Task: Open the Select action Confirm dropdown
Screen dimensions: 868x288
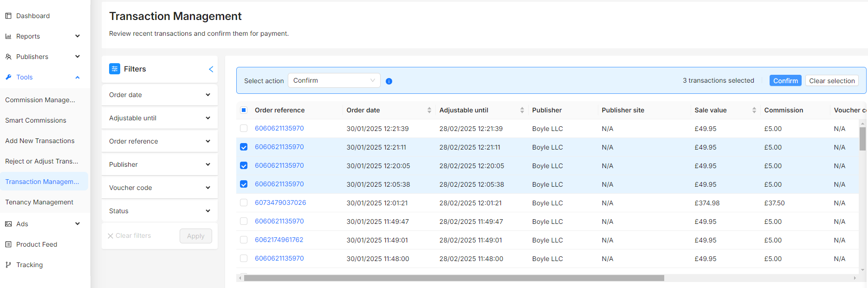Action: pos(334,80)
